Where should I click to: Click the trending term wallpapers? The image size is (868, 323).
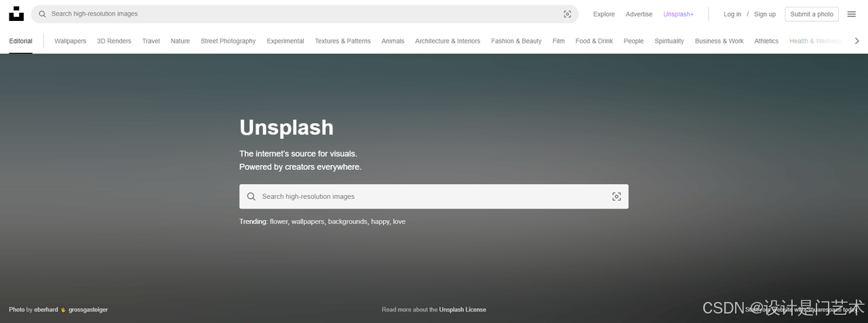click(x=308, y=221)
